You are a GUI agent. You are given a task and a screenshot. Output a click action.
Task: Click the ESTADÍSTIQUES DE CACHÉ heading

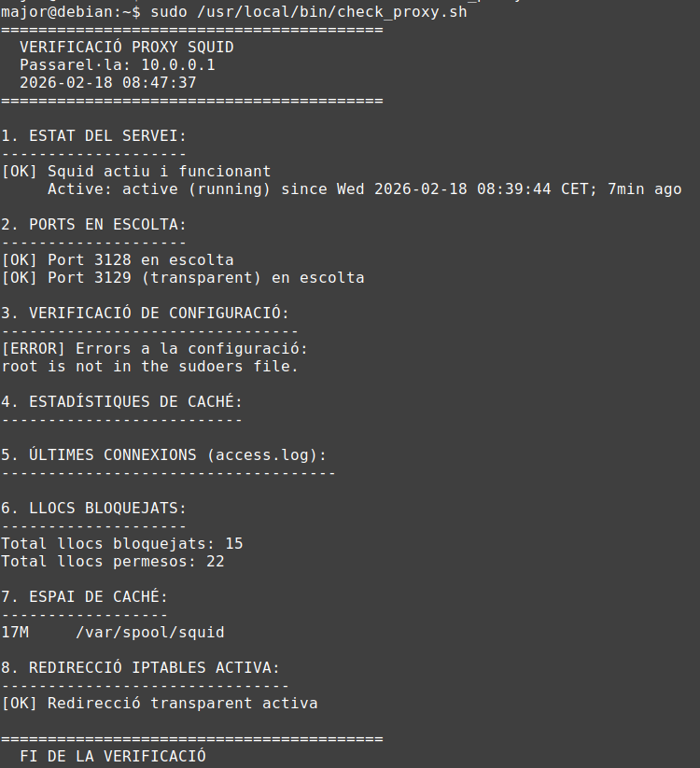point(121,402)
